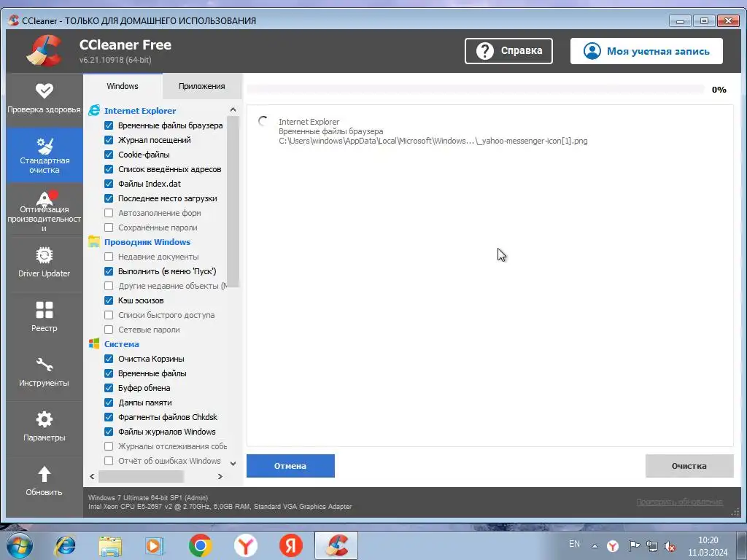Screen dimensions: 747x560
Task: Open the Реестр (Registry) section
Action: click(x=44, y=319)
